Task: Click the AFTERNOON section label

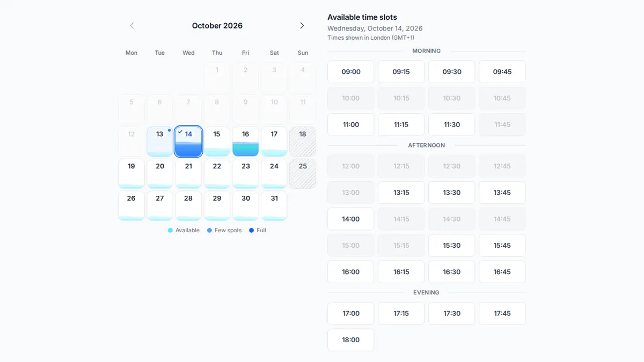Action: (427, 145)
